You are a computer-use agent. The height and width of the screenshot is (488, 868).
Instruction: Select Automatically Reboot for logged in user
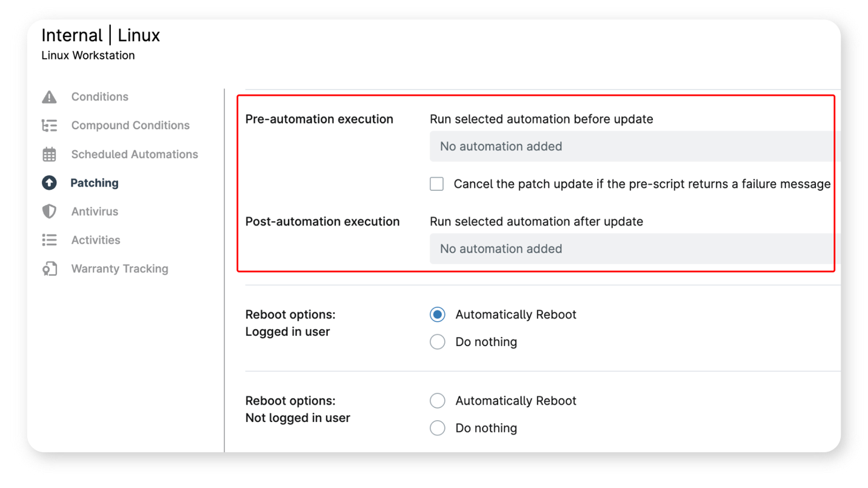pos(438,314)
